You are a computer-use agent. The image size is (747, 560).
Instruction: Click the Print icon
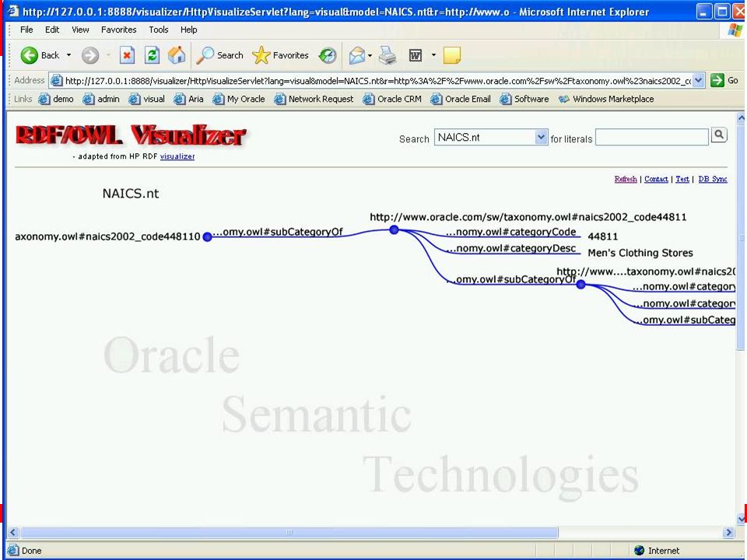[x=388, y=55]
